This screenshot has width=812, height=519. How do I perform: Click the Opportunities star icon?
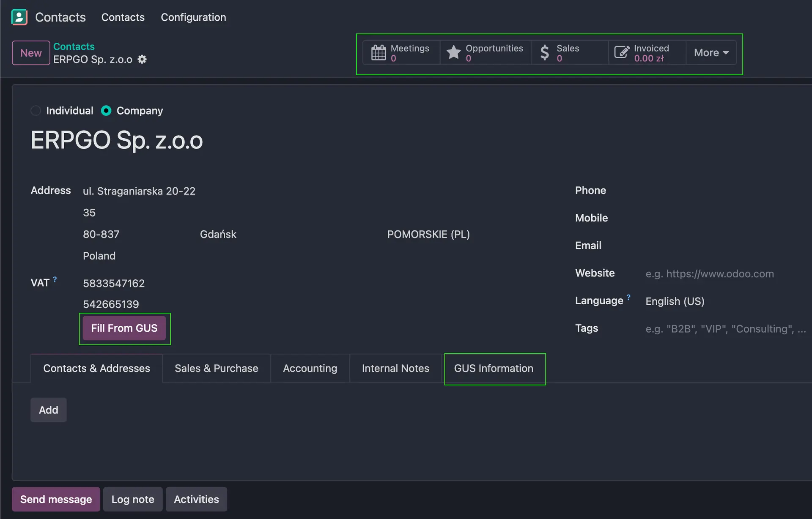click(x=453, y=53)
